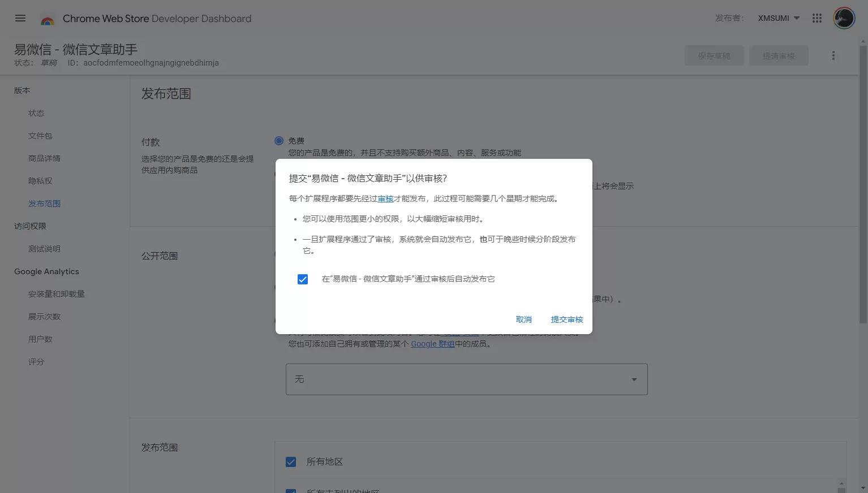Go to 商品详情 in sidebar
The width and height of the screenshot is (868, 493).
(44, 158)
